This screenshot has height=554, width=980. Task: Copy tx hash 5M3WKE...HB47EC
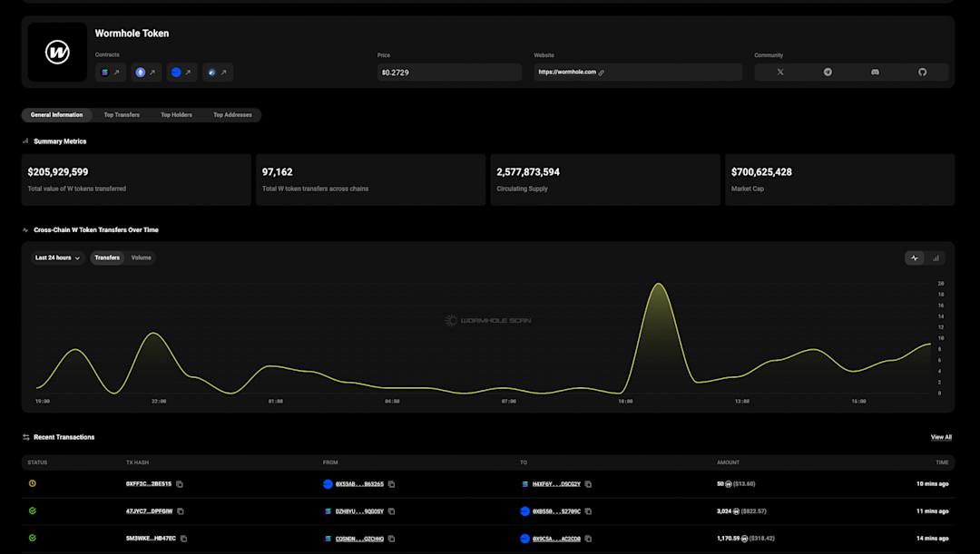183,539
